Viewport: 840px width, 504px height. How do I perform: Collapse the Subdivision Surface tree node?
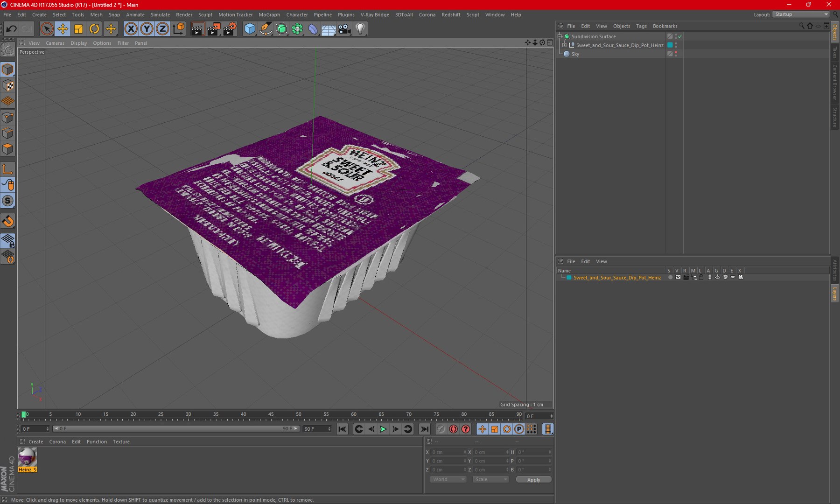(560, 36)
